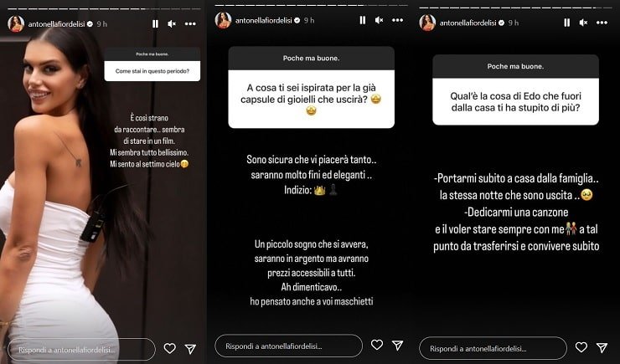Pause the right story about Edo

[567, 23]
